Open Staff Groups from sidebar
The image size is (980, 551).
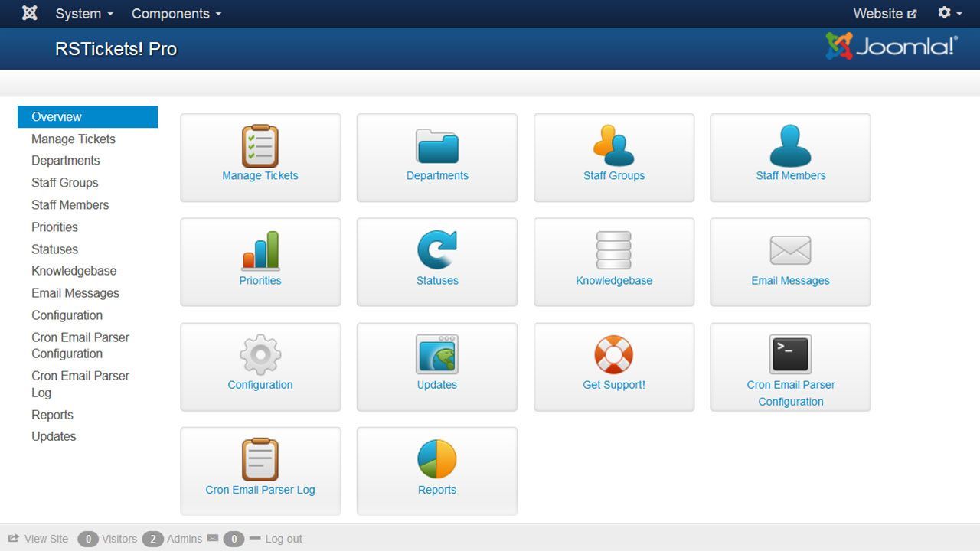coord(65,183)
